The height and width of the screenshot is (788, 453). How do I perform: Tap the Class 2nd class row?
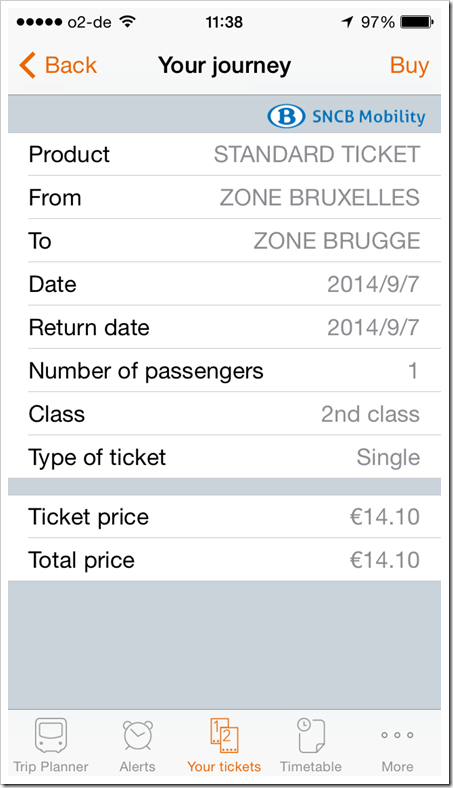click(224, 414)
